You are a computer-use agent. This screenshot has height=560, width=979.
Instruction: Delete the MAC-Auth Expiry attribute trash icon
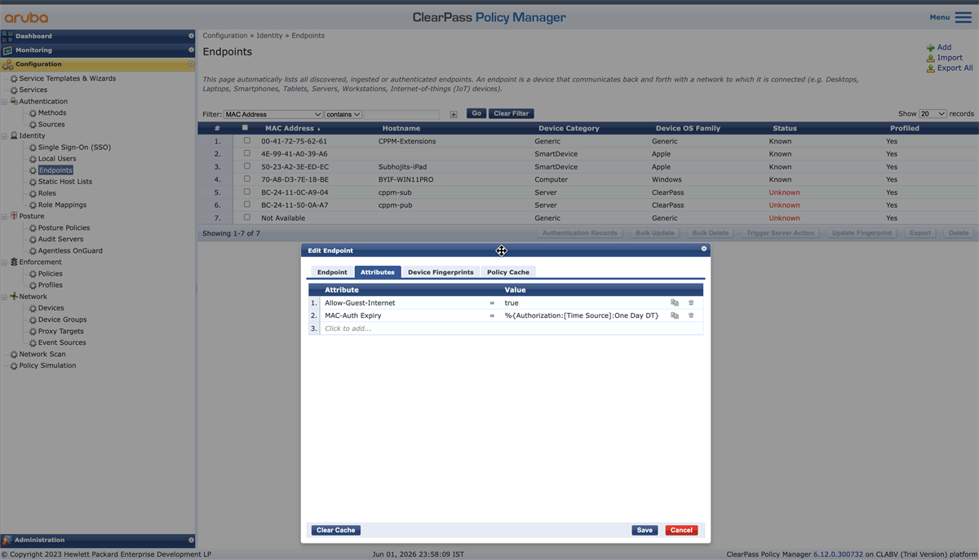691,315
